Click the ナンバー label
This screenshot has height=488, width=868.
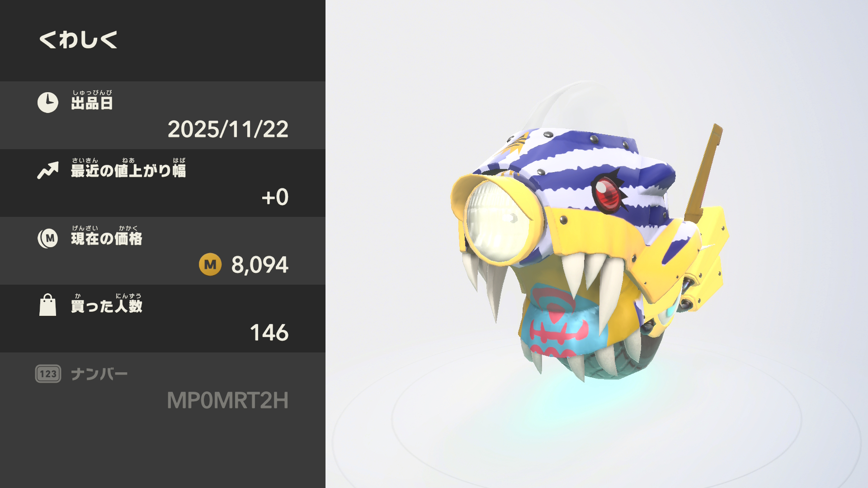[x=99, y=374]
